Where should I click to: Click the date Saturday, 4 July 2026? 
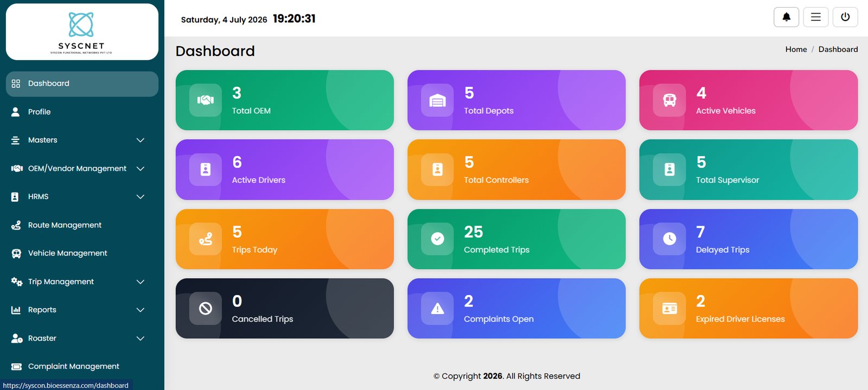tap(224, 20)
